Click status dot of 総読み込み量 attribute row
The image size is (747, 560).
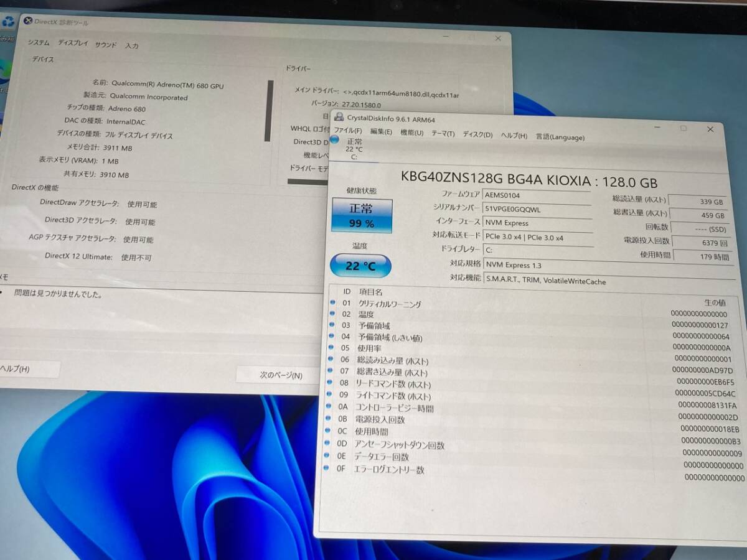[x=331, y=359]
